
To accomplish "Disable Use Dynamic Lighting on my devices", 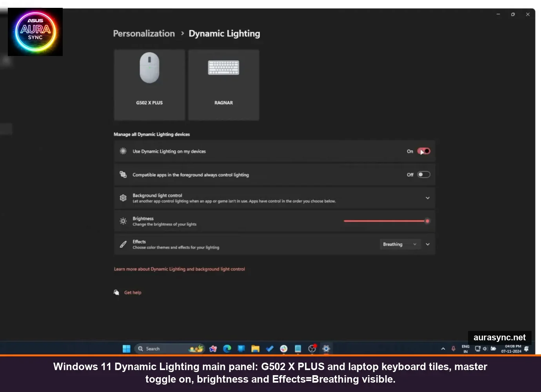I will [424, 151].
